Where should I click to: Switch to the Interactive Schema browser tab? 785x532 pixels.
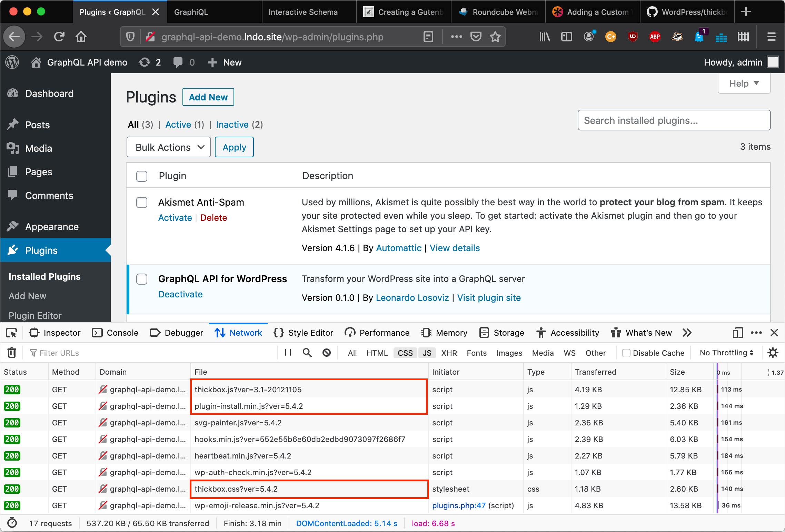pyautogui.click(x=309, y=12)
